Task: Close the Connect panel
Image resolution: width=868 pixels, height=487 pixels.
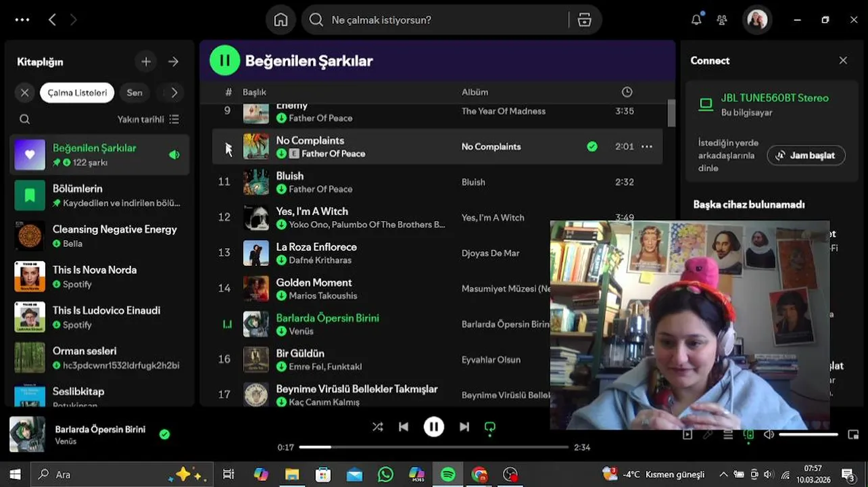Action: (x=843, y=60)
